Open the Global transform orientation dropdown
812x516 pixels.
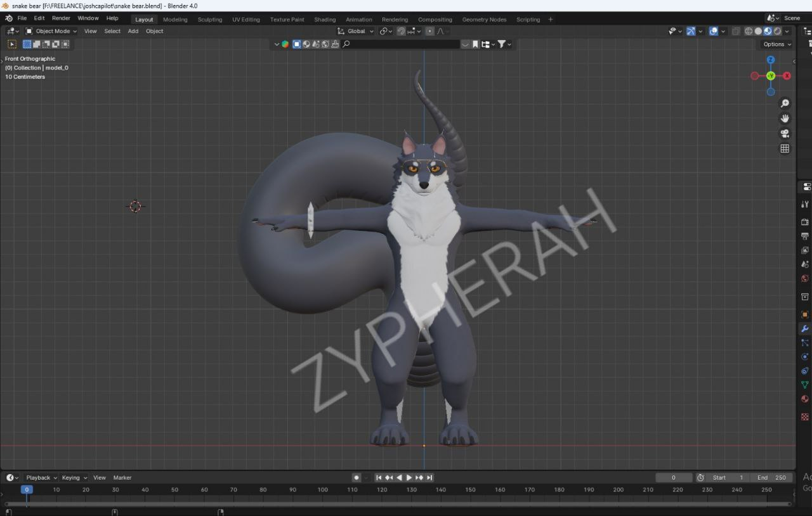click(356, 31)
